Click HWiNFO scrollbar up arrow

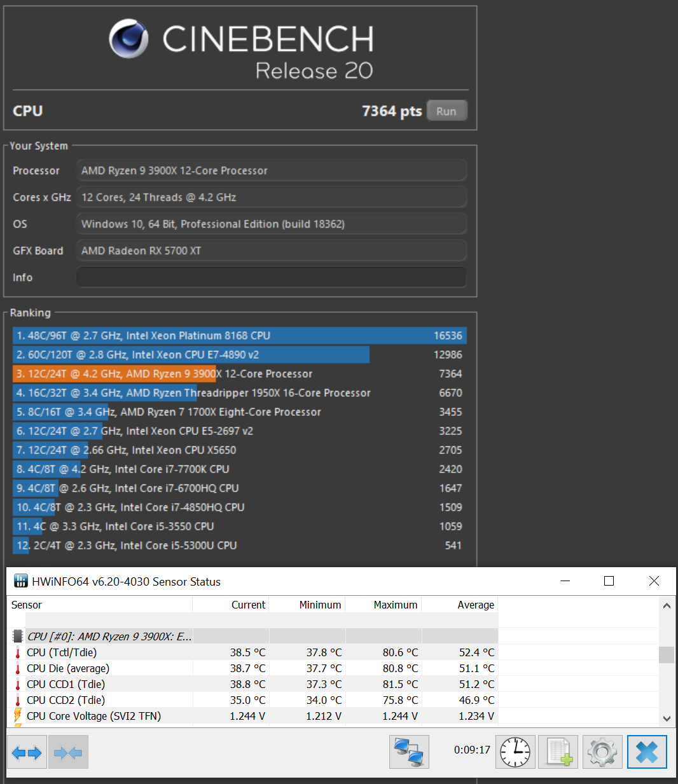pos(667,605)
